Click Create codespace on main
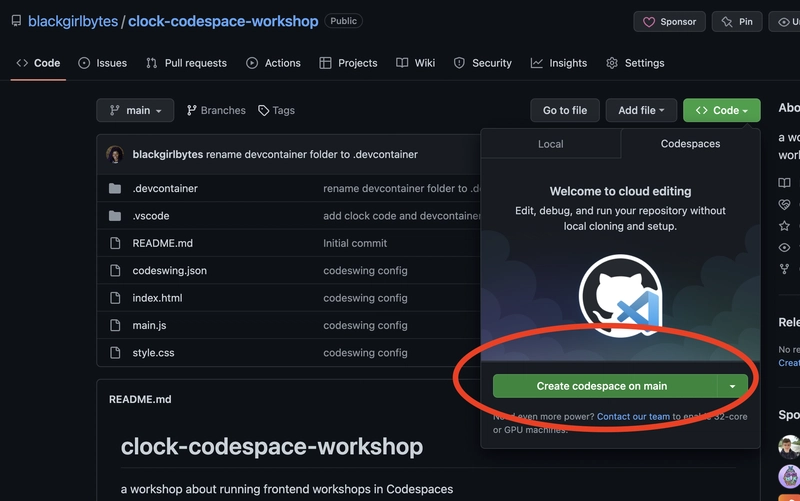Image resolution: width=800 pixels, height=501 pixels. pos(605,386)
